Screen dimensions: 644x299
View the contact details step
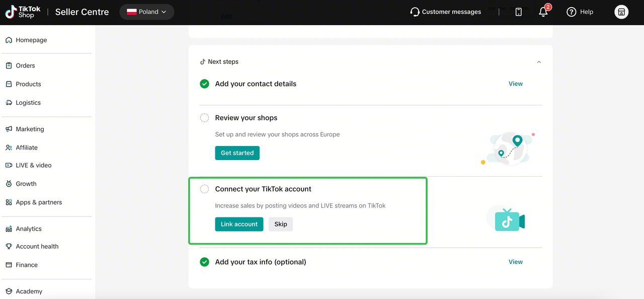click(x=516, y=84)
